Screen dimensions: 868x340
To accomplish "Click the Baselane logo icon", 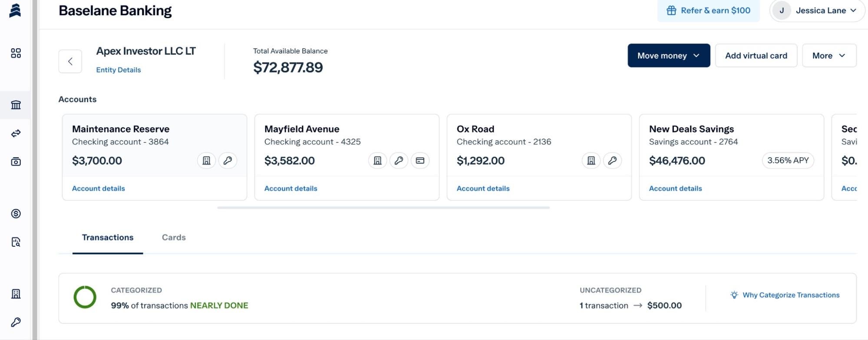I will pyautogui.click(x=15, y=10).
